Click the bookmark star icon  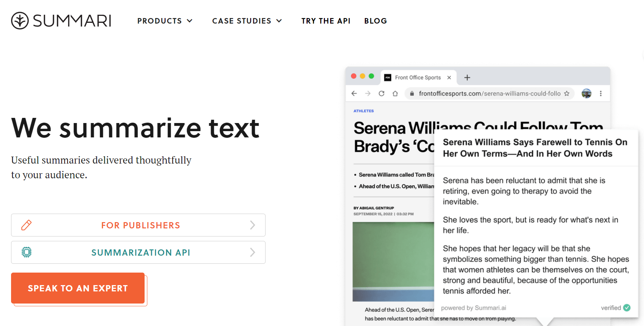567,94
